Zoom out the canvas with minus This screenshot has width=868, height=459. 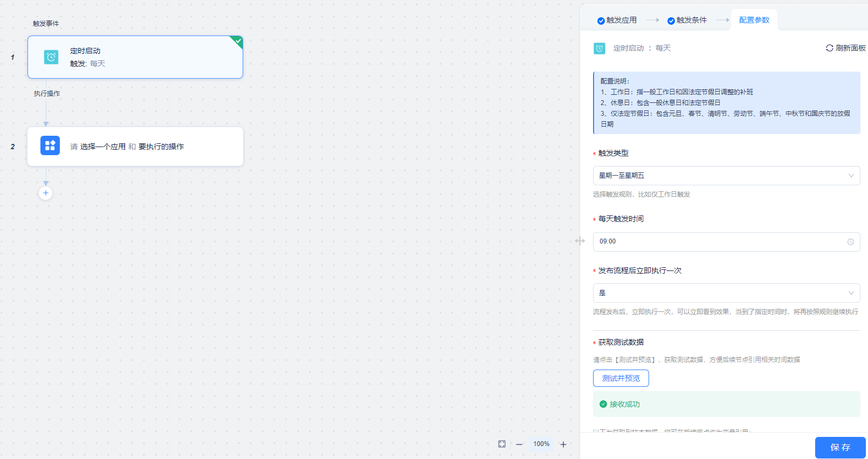[x=519, y=444]
